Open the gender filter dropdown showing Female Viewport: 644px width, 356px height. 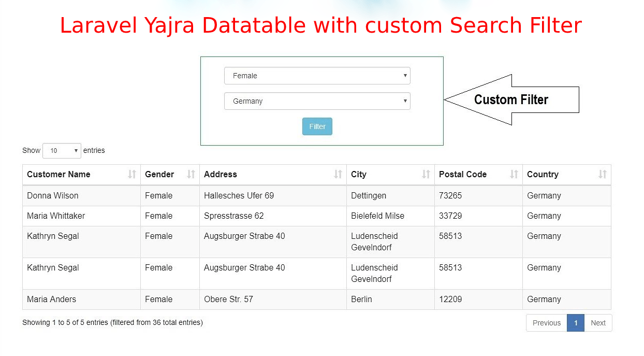317,76
